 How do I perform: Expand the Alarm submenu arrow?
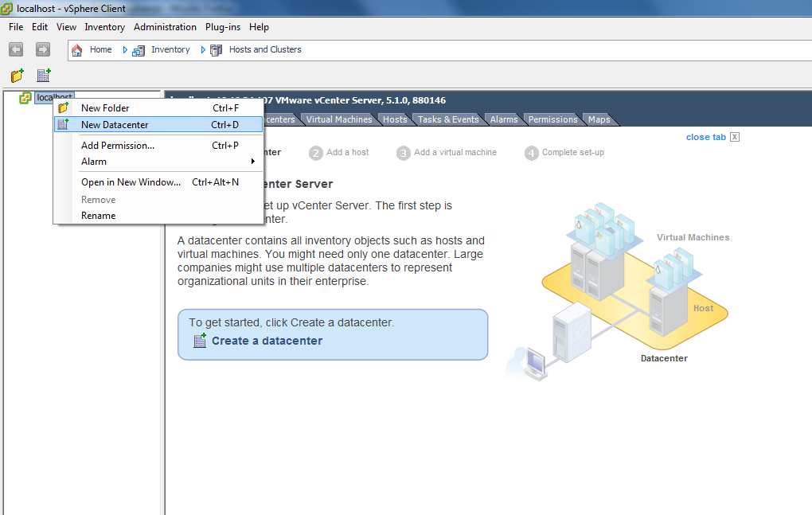[x=252, y=162]
